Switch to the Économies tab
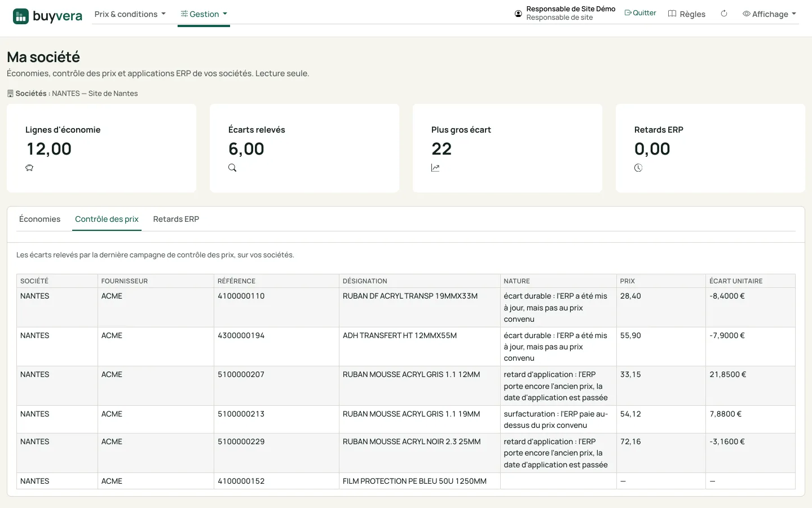This screenshot has height=508, width=812. 39,219
